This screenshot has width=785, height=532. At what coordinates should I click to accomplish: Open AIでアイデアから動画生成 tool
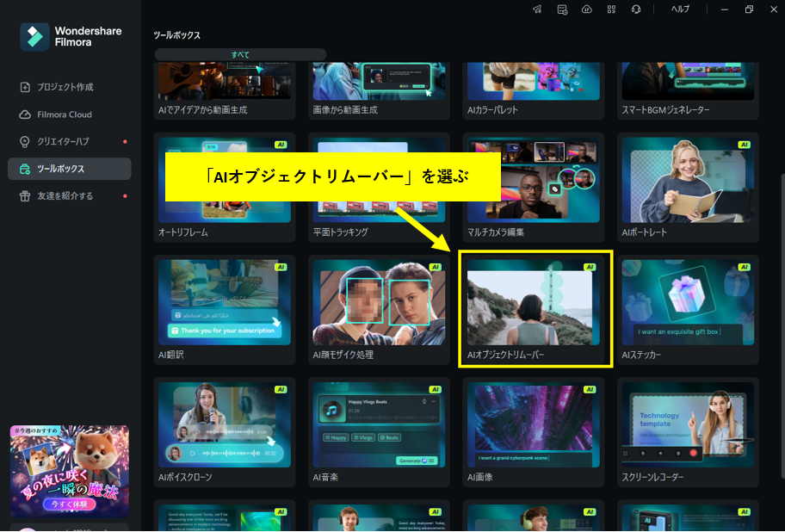coord(225,91)
